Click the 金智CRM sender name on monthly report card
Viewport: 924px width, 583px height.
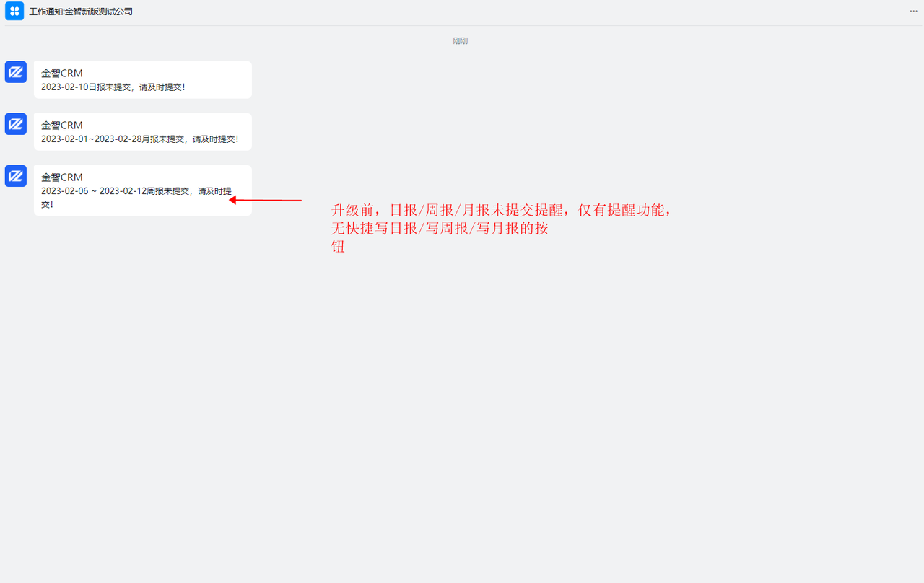tap(62, 126)
